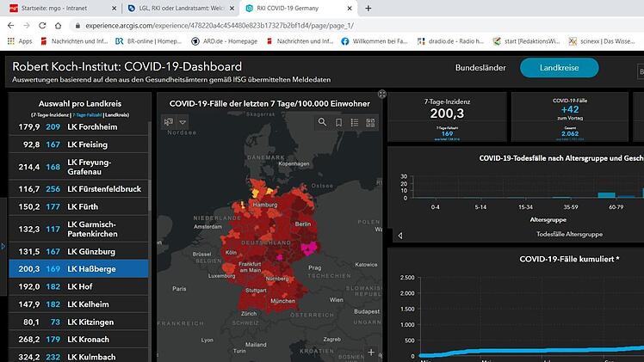Open the Willkommen bei Fa... Facebook bookmark
644x362 pixels.
coord(375,41)
